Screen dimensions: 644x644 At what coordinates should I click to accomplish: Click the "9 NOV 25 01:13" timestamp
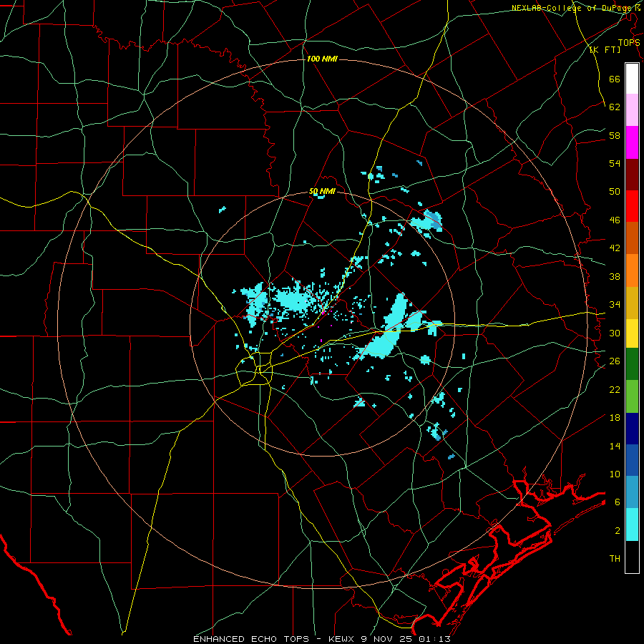(x=406, y=639)
